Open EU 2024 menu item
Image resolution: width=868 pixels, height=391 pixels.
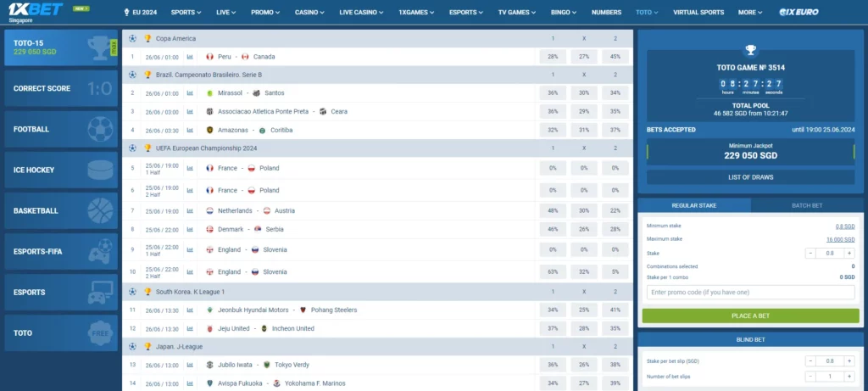(141, 12)
